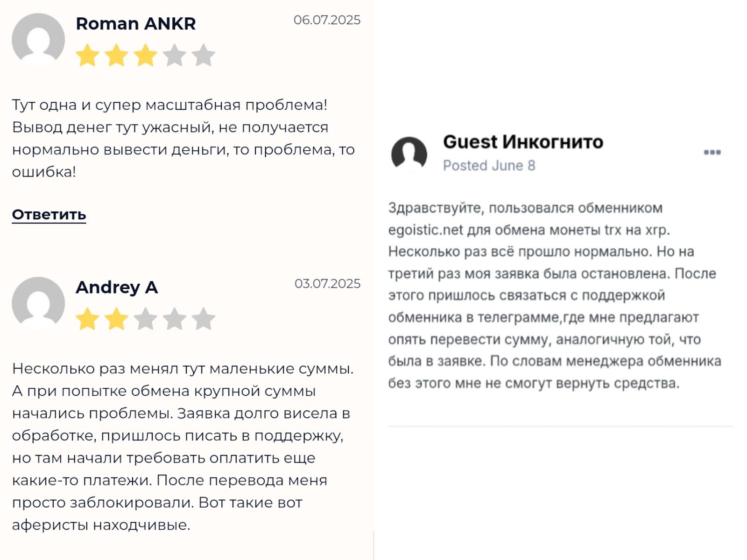Click the 06.07.2025 review date
Image resolution: width=747 pixels, height=560 pixels.
click(x=327, y=20)
